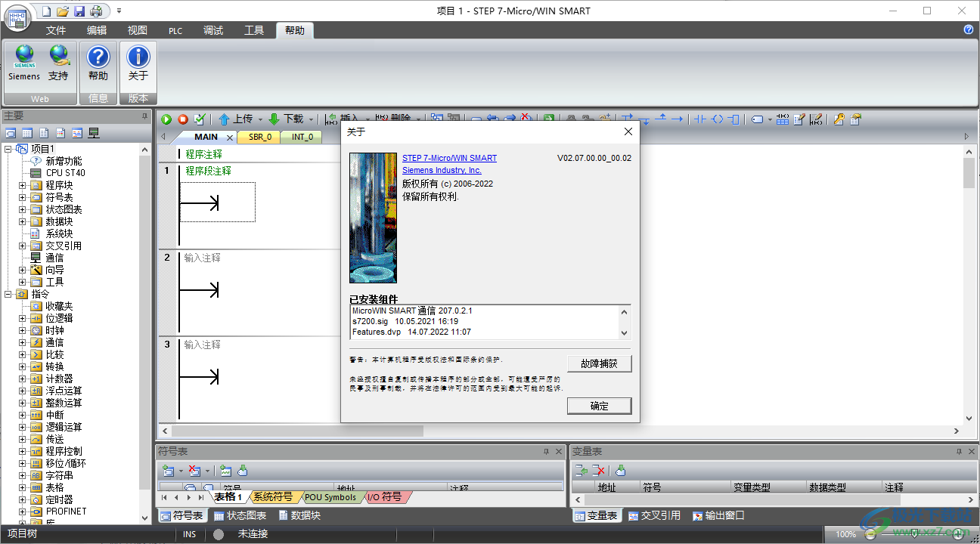Collapse the 指令 tree node
This screenshot has width=980, height=544.
8,294
